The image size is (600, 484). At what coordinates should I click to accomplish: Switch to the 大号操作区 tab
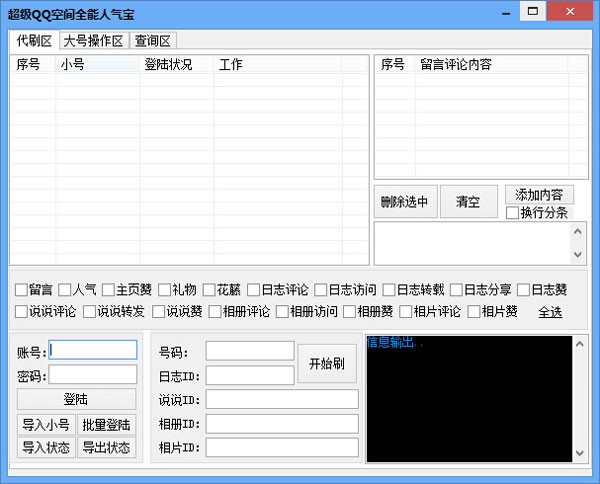(x=93, y=41)
